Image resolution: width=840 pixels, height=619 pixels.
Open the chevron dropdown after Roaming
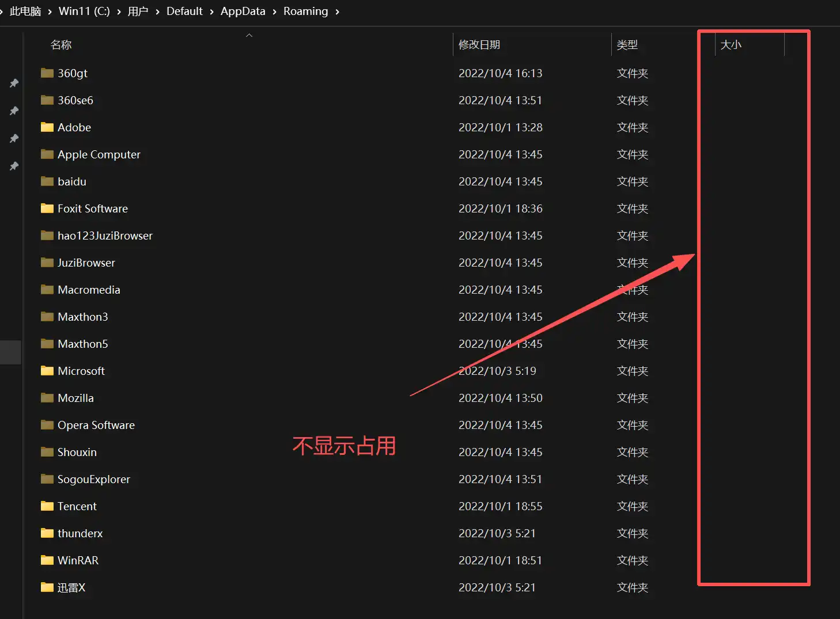337,12
